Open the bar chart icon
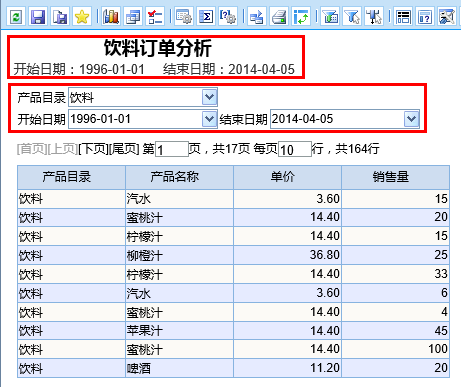This screenshot has width=461, height=387. 111,17
